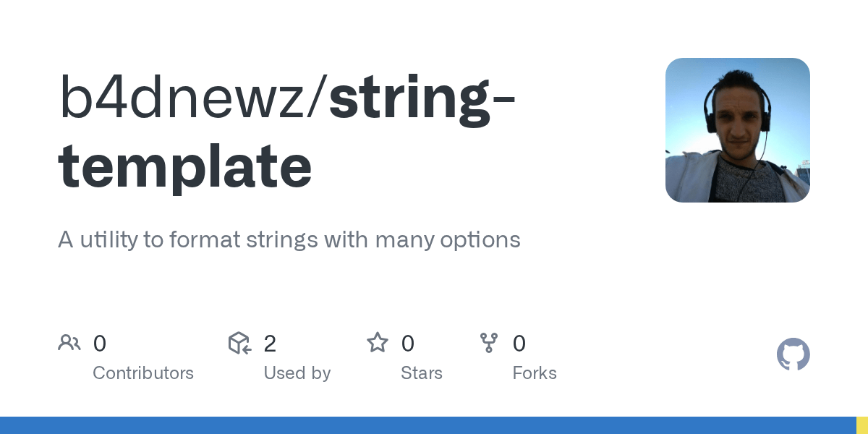Click the Stars label text

point(421,373)
